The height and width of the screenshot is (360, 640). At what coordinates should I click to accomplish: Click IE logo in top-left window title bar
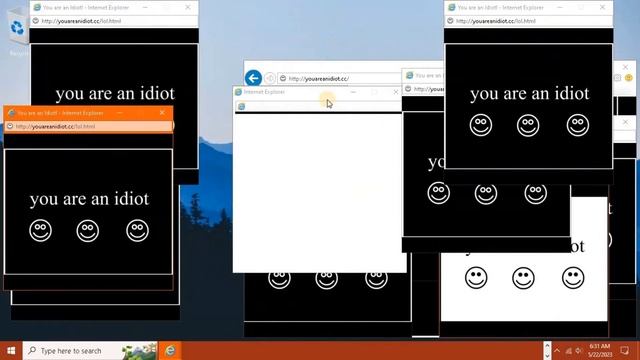point(37,7)
